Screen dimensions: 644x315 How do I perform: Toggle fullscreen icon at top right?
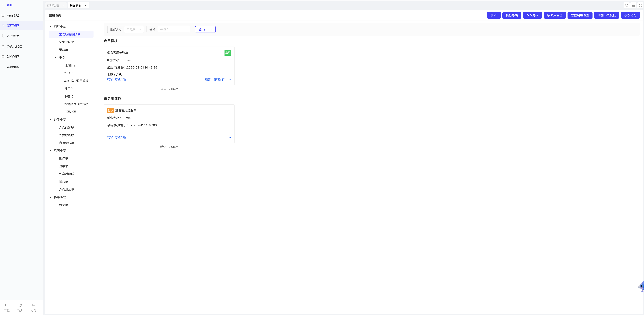click(640, 5)
